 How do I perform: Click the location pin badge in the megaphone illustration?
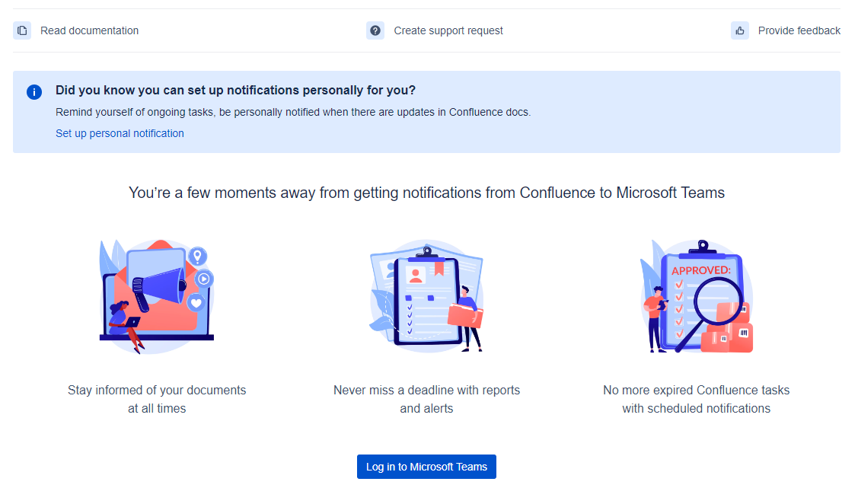199,257
